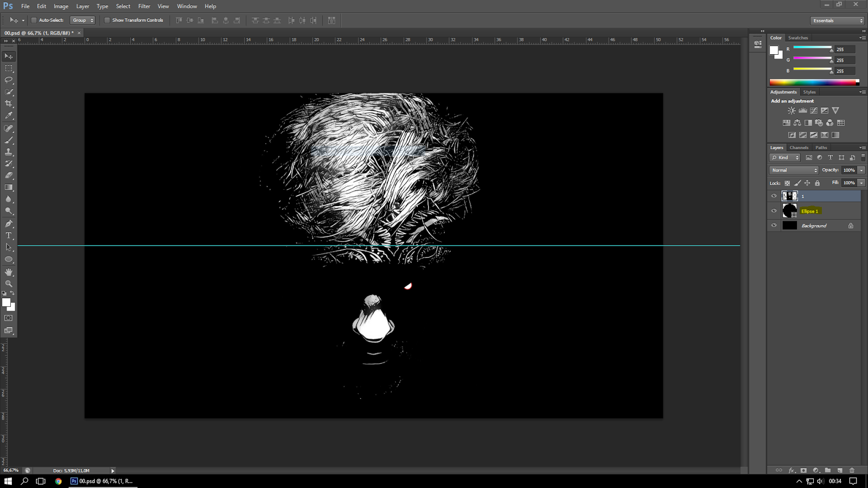The image size is (868, 488).
Task: Open the Layers panel options menu
Action: tap(863, 147)
